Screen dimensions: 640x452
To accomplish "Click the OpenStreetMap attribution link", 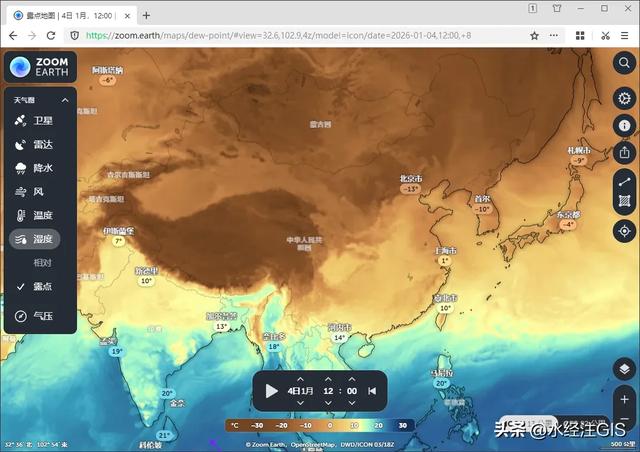I will pyautogui.click(x=313, y=444).
